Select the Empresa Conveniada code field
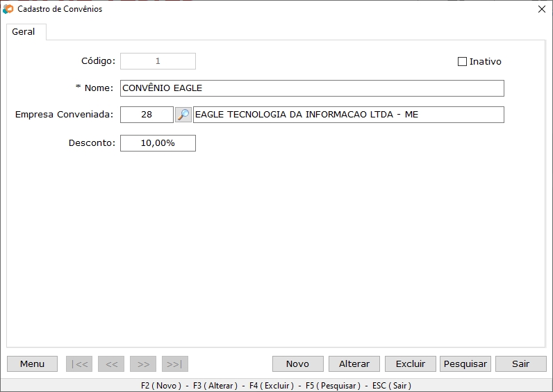553x392 pixels. pyautogui.click(x=147, y=115)
